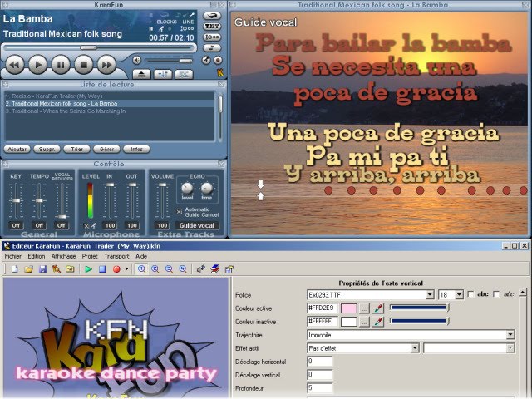Expand the Trajectoire dropdown showing Immobile

[510, 335]
